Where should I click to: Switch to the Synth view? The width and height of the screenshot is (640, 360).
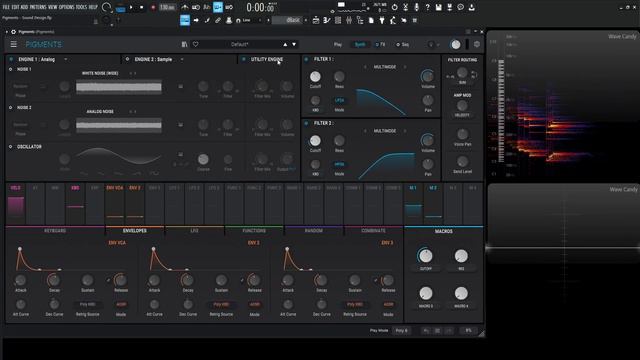coord(360,44)
